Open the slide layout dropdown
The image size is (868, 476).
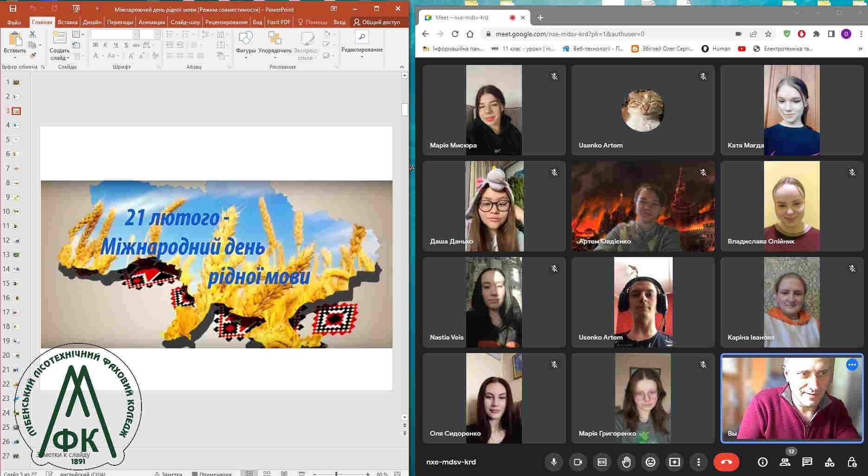pos(78,34)
